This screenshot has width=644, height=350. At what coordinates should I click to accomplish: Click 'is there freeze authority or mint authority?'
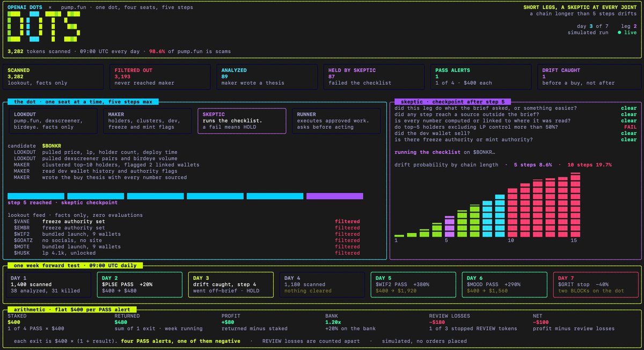[x=464, y=140]
